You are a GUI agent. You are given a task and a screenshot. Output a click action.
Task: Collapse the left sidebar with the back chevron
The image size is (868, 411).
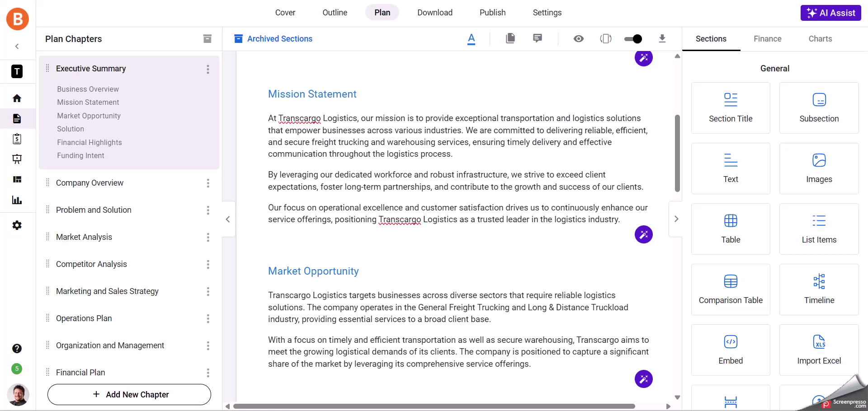[17, 46]
